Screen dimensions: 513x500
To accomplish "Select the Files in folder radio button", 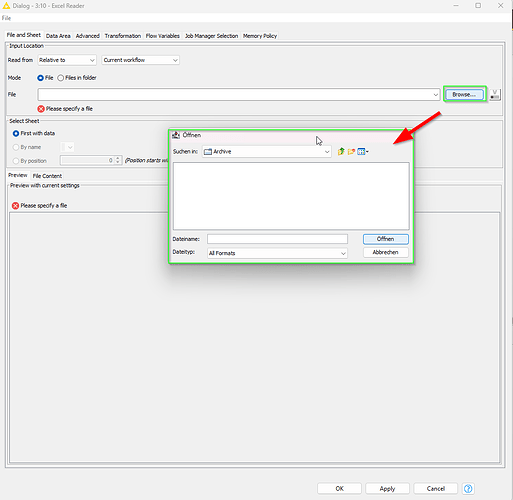I will [x=61, y=78].
